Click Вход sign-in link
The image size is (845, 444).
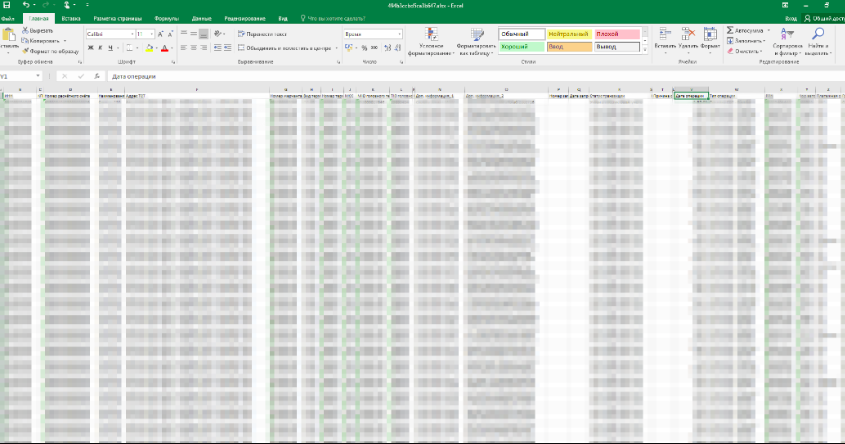coord(791,18)
